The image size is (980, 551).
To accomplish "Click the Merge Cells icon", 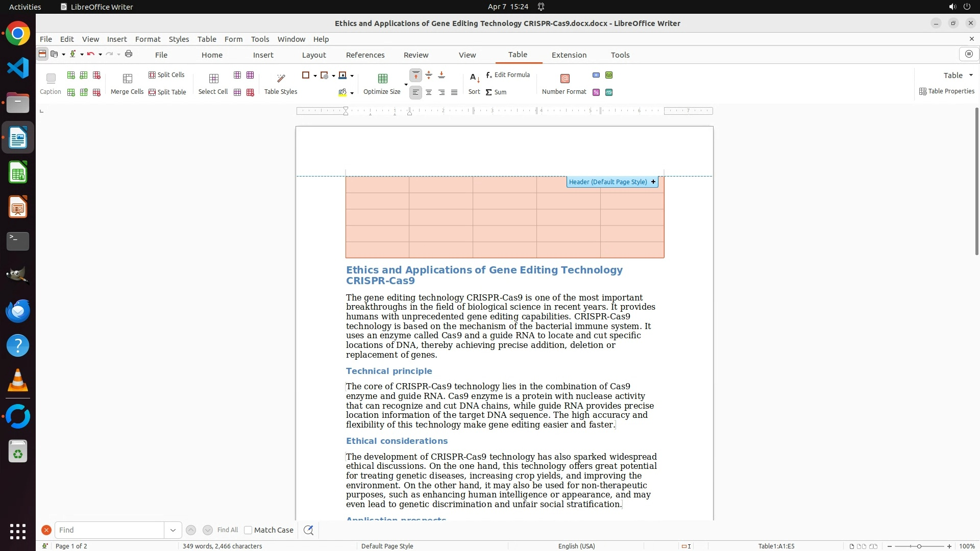I will (128, 79).
